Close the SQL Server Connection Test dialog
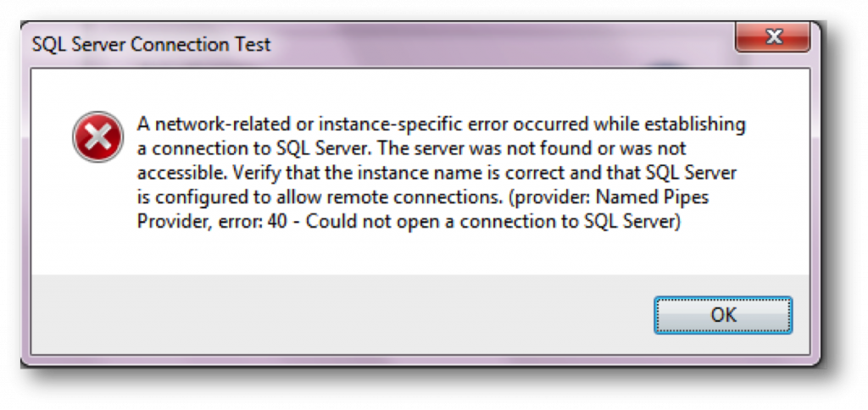Image resolution: width=868 pixels, height=410 pixels. click(773, 37)
